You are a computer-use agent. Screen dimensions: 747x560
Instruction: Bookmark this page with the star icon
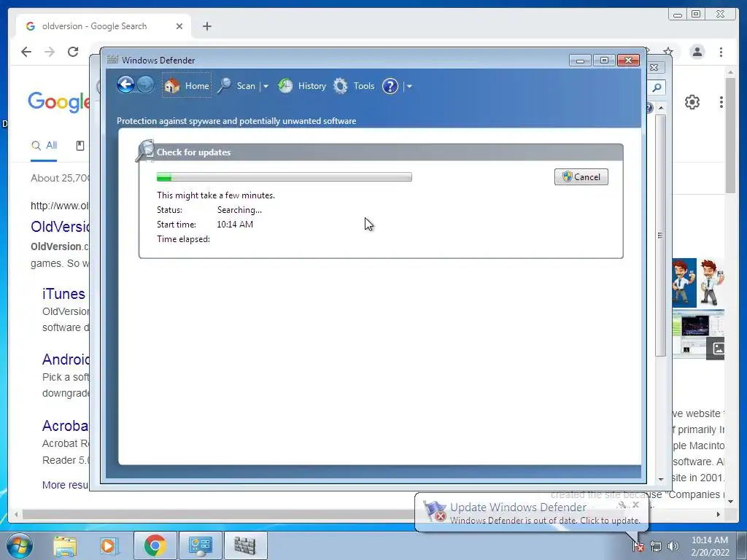click(x=668, y=52)
